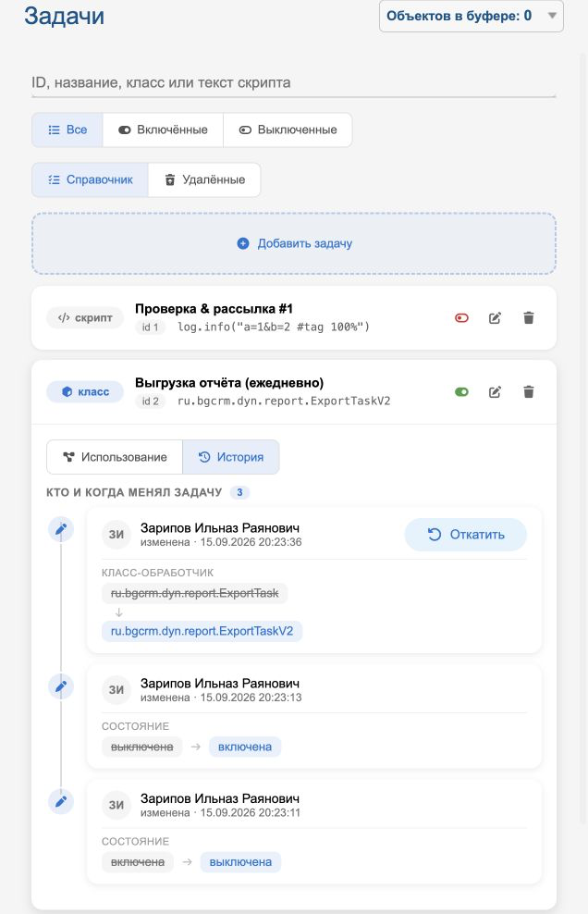Click the Проверка & рассылка #1 title
This screenshot has width=588, height=914.
point(214,308)
